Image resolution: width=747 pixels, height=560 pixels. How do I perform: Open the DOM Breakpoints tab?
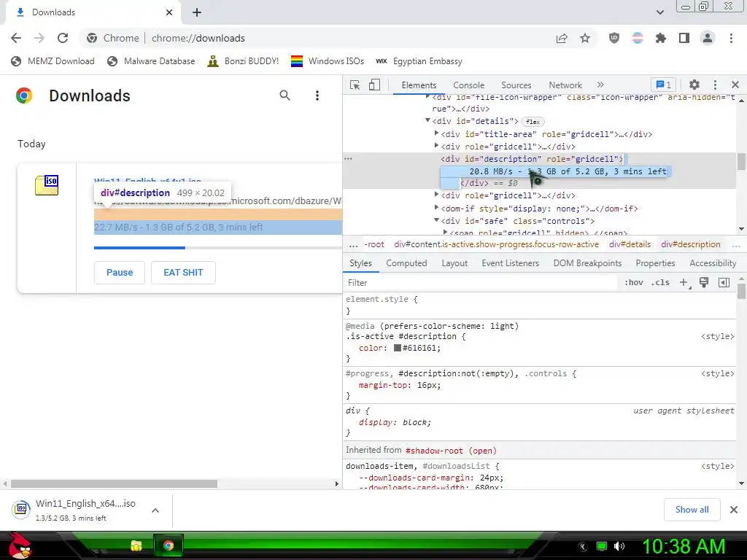click(x=587, y=263)
